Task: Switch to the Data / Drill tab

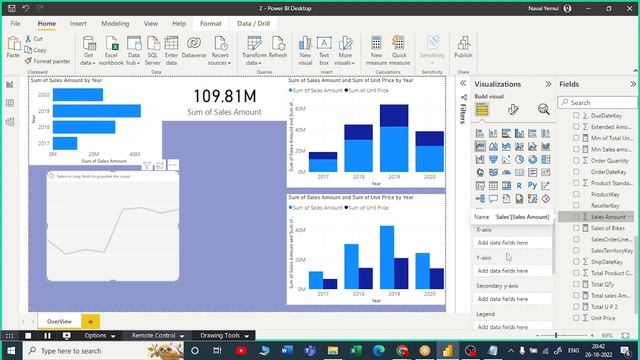Action: point(253,24)
